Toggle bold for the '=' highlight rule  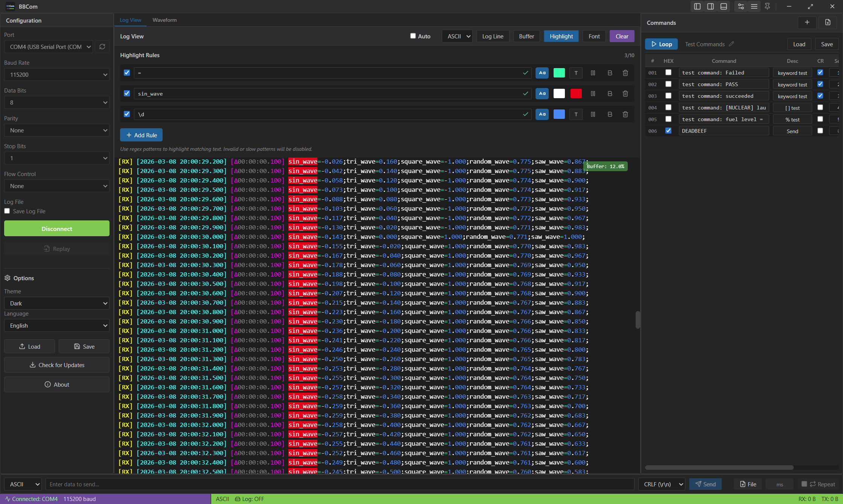pos(610,73)
